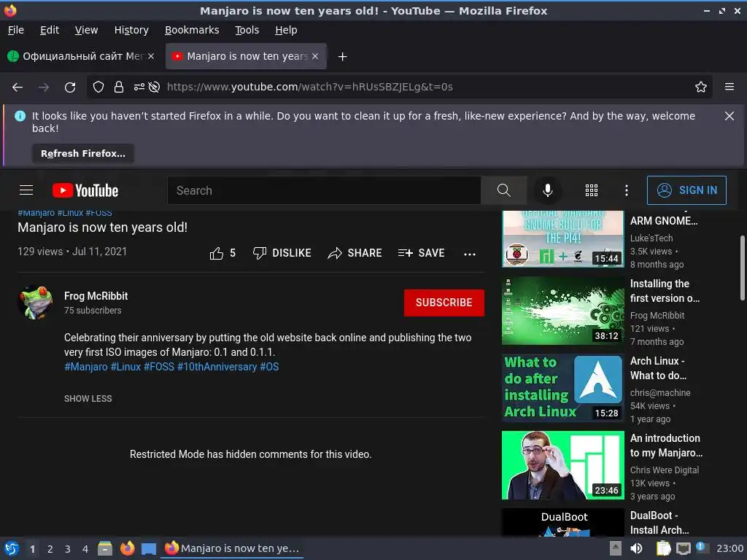
Task: Open the Bookmarks menu
Action: [x=192, y=30]
